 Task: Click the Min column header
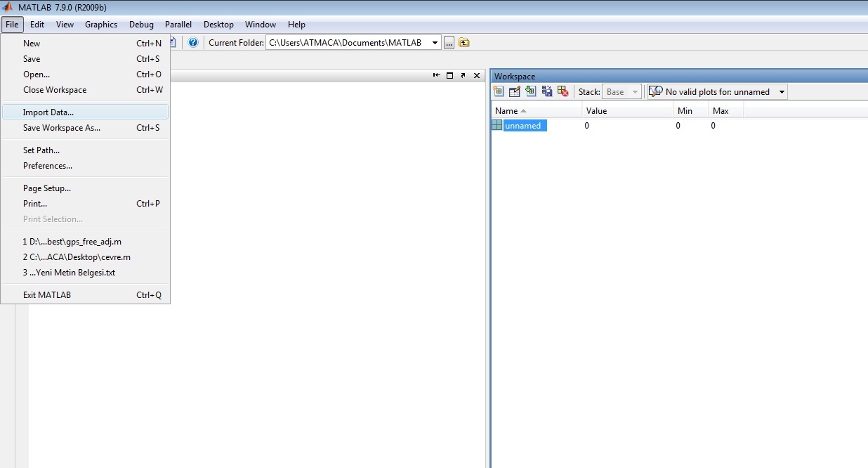[690, 110]
